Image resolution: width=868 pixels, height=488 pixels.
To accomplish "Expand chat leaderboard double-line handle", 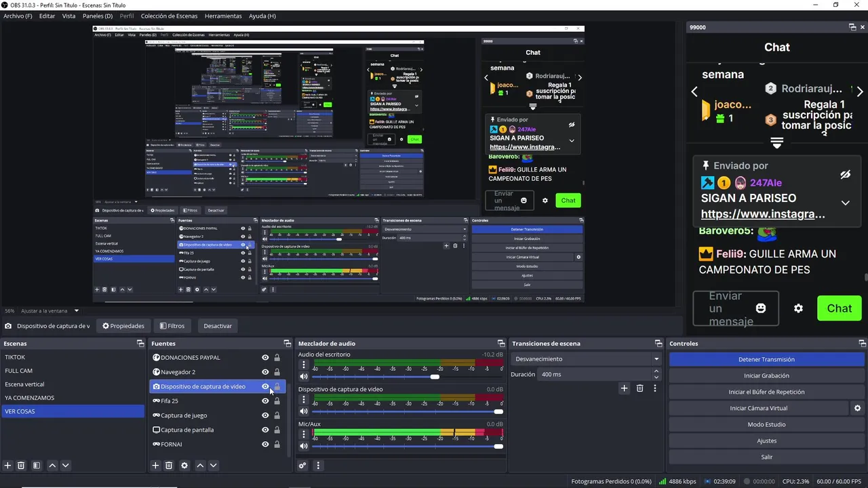I will tap(777, 143).
